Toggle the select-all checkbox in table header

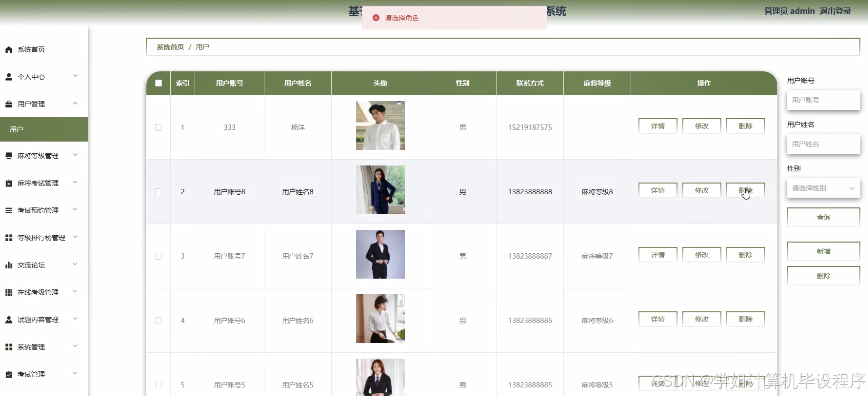point(158,83)
